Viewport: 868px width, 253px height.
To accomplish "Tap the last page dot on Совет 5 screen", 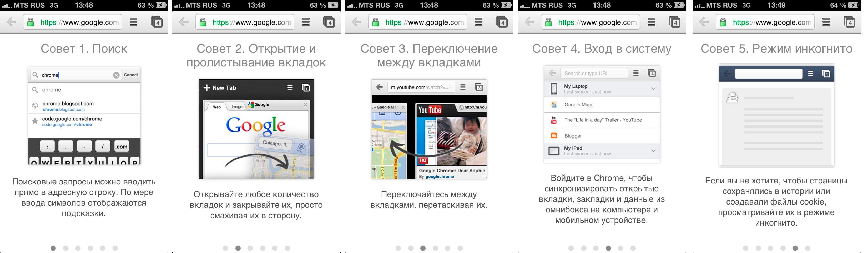I will click(808, 248).
